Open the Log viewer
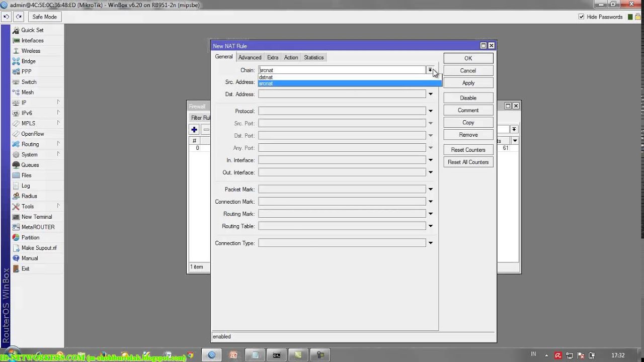 click(x=26, y=186)
